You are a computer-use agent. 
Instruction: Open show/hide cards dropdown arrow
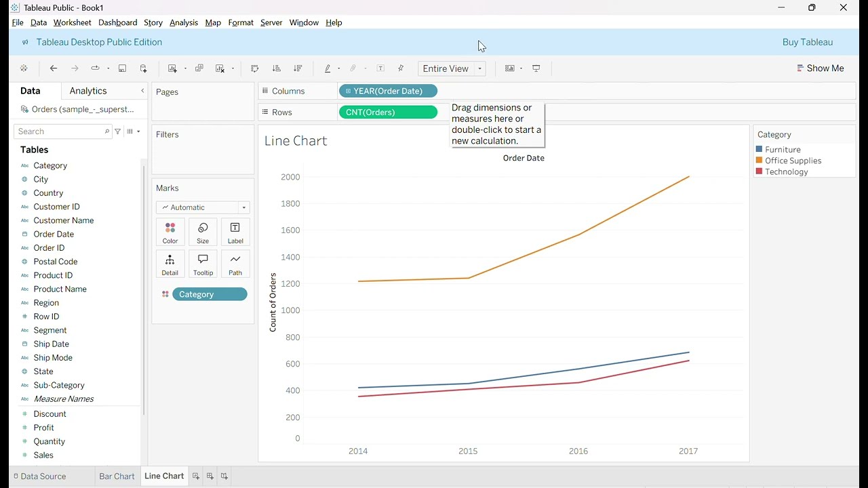(521, 68)
